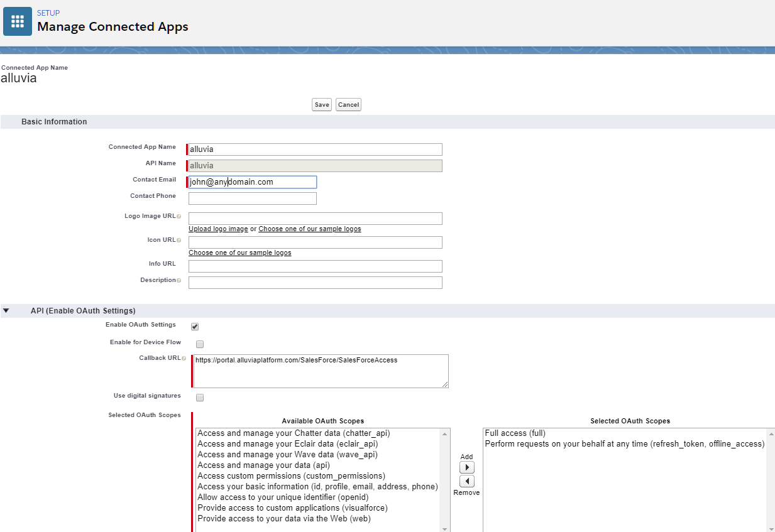
Task: Check the Use digital signatures checkbox
Action: [200, 398]
